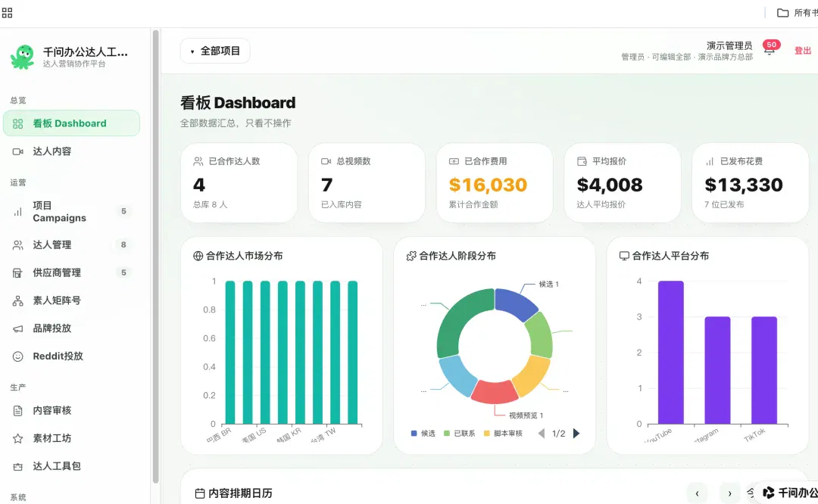Click the 演示管理员 user name
This screenshot has width=818, height=504.
(729, 46)
